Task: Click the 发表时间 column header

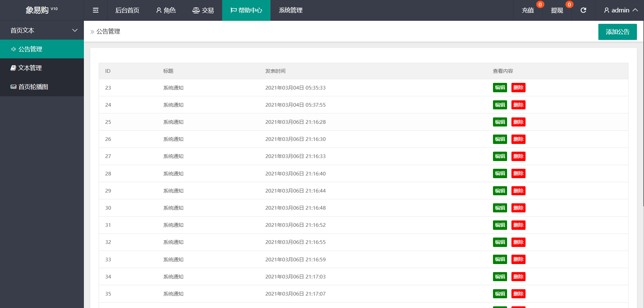Action: [276, 71]
